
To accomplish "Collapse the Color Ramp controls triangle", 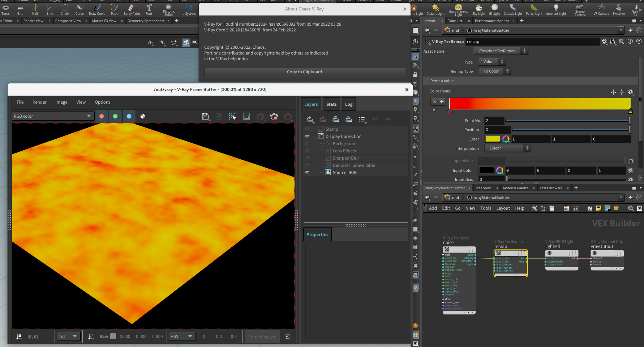I will pos(434,110).
